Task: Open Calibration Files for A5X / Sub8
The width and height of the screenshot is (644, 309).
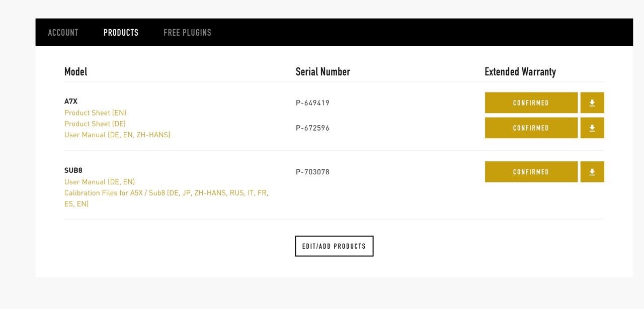Action: 166,193
